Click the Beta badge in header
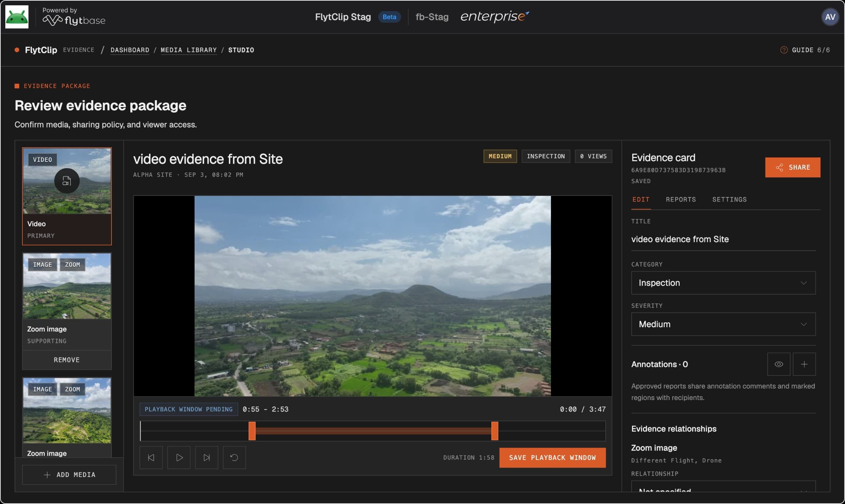Viewport: 845px width, 504px height. 389,17
